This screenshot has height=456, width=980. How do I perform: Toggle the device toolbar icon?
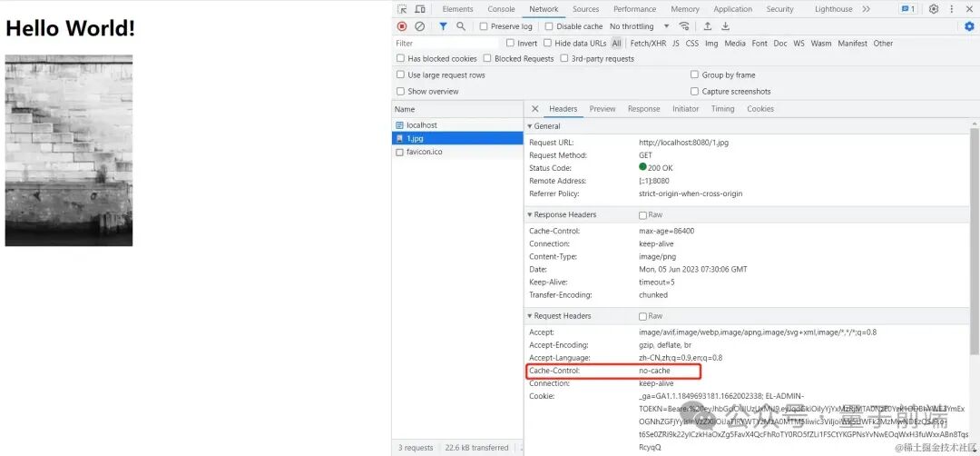point(420,9)
